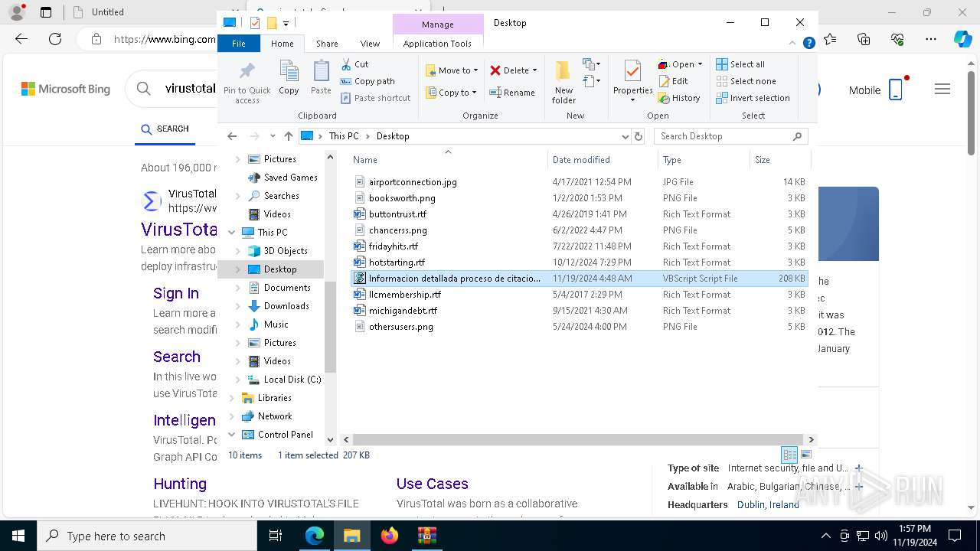Screen dimensions: 980x551
Task: Open the Dublin, Ireland link in Bing
Action: point(768,505)
